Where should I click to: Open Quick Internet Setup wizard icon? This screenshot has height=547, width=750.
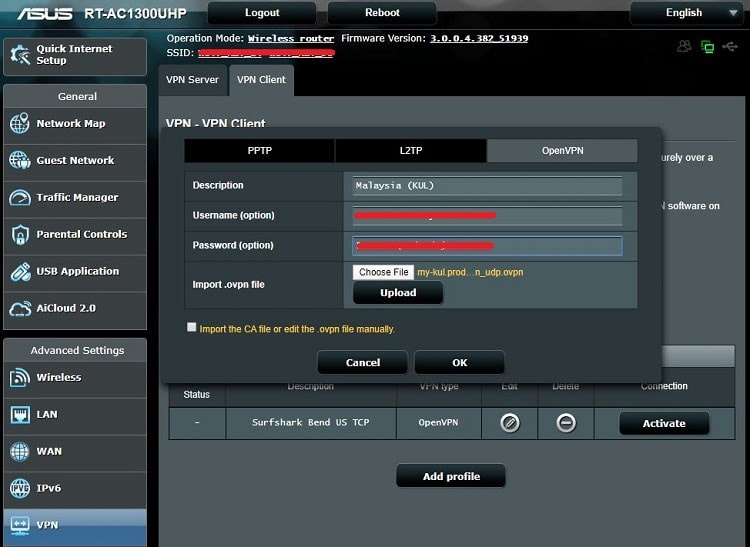tap(20, 55)
